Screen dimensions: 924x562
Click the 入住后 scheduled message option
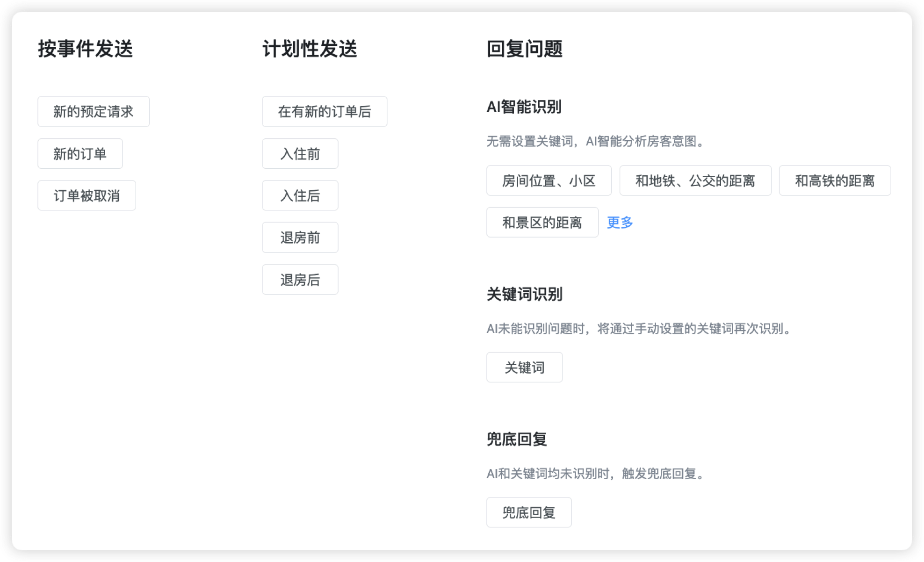pyautogui.click(x=300, y=195)
